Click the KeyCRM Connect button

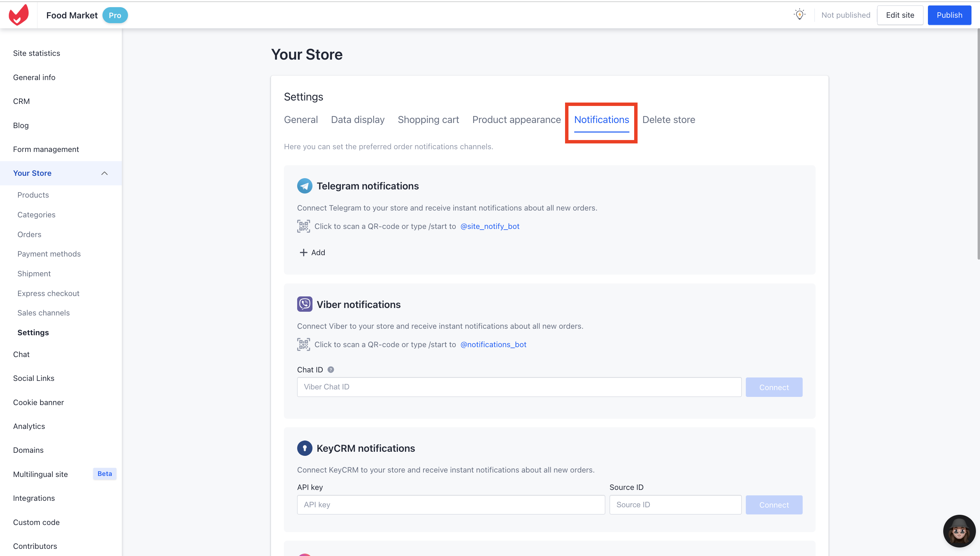(774, 505)
